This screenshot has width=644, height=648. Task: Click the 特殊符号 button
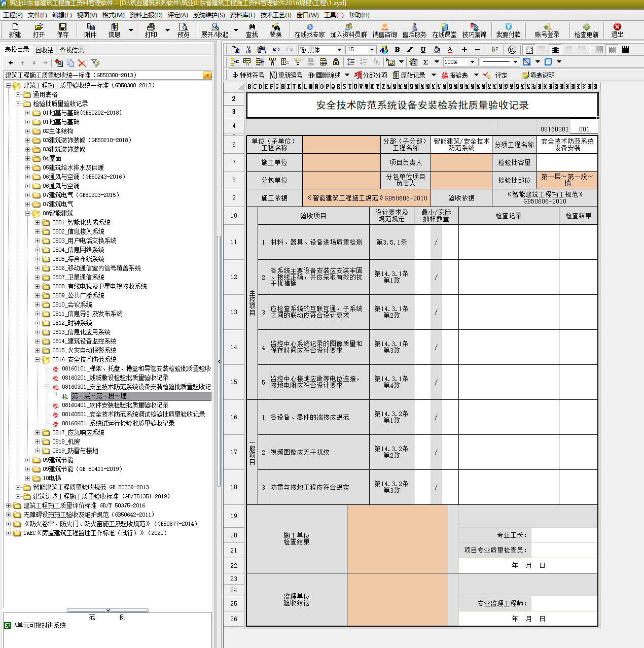tap(248, 75)
